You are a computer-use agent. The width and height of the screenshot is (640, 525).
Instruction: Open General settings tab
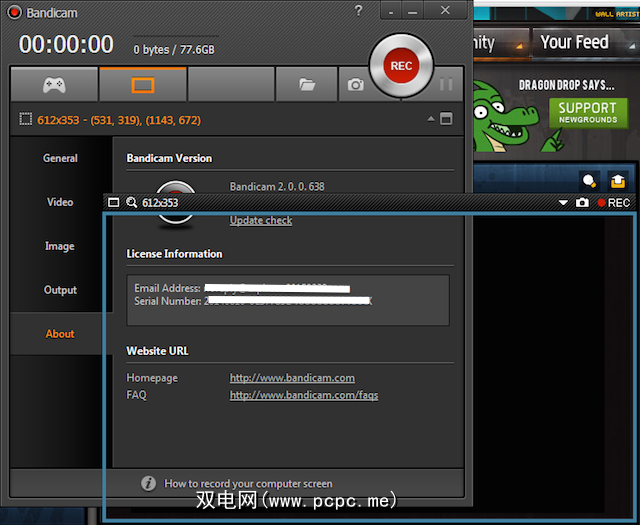tap(60, 158)
